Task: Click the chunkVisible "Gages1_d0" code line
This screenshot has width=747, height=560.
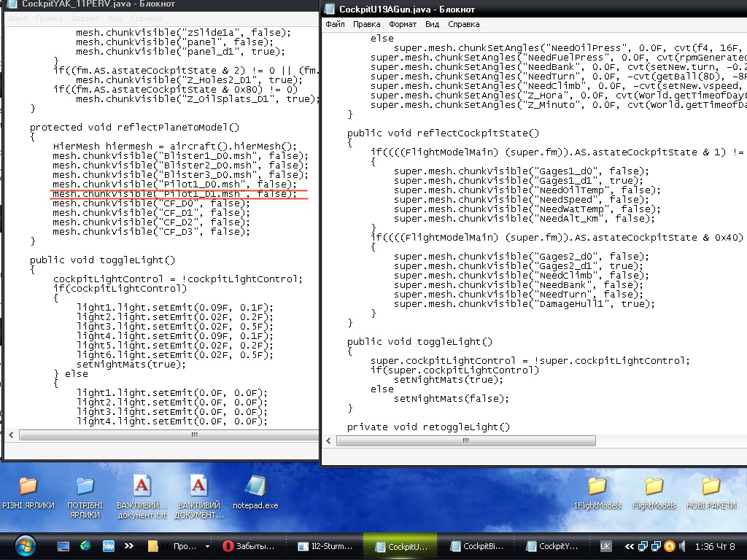Action: point(521,171)
